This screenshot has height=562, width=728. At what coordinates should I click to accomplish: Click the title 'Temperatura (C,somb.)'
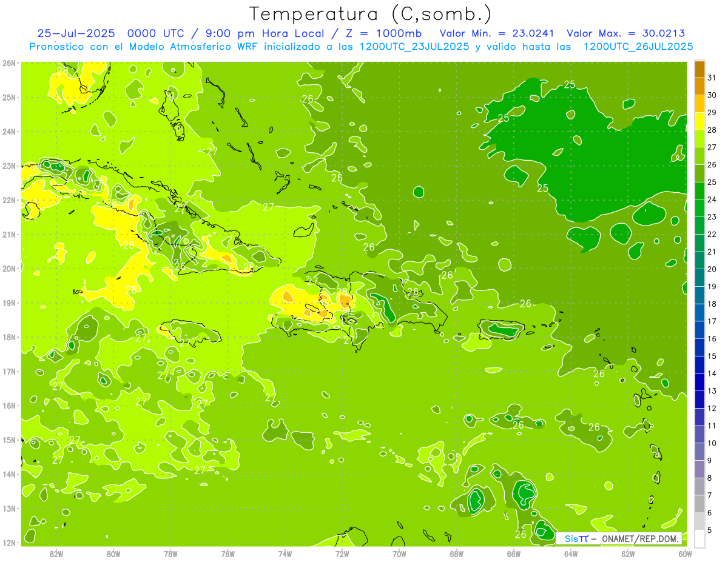tap(370, 14)
